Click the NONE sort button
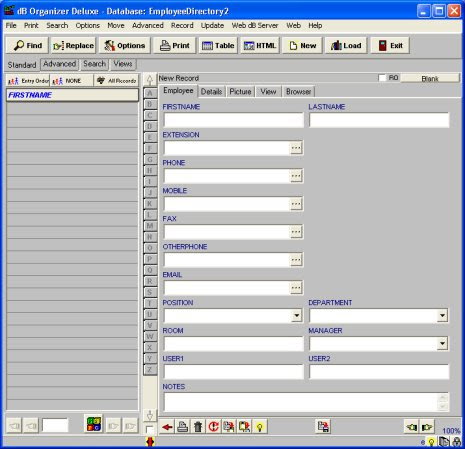Viewport: 465px width, 449px height. coord(71,81)
